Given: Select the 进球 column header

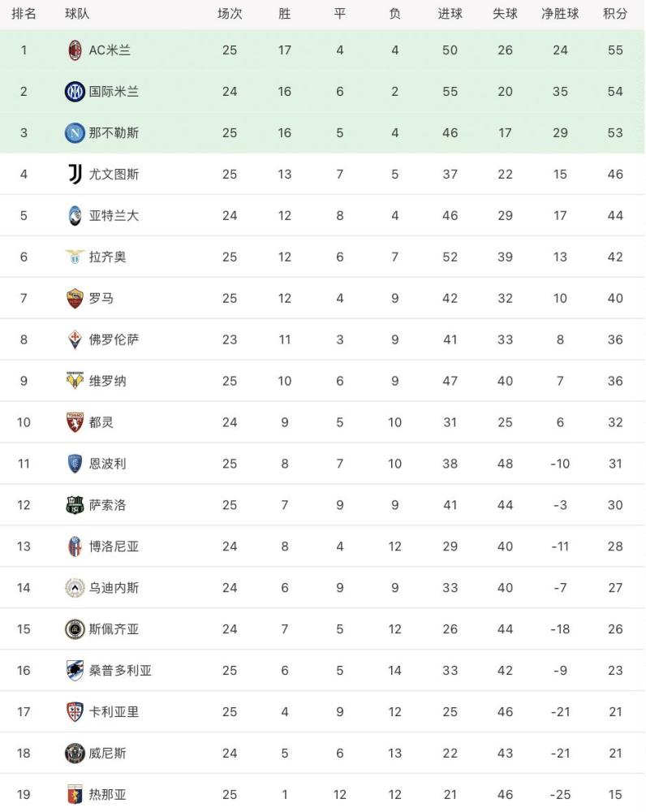Looking at the screenshot, I should tap(450, 14).
